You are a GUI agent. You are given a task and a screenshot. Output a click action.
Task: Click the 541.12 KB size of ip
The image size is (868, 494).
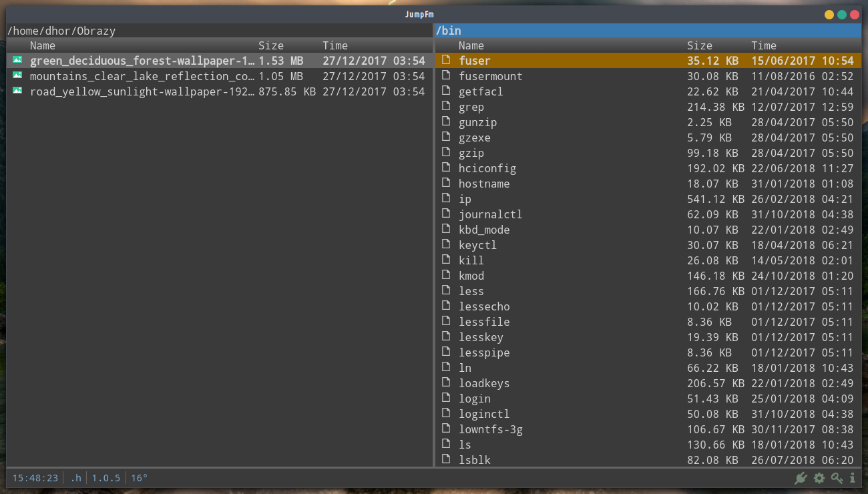(716, 199)
